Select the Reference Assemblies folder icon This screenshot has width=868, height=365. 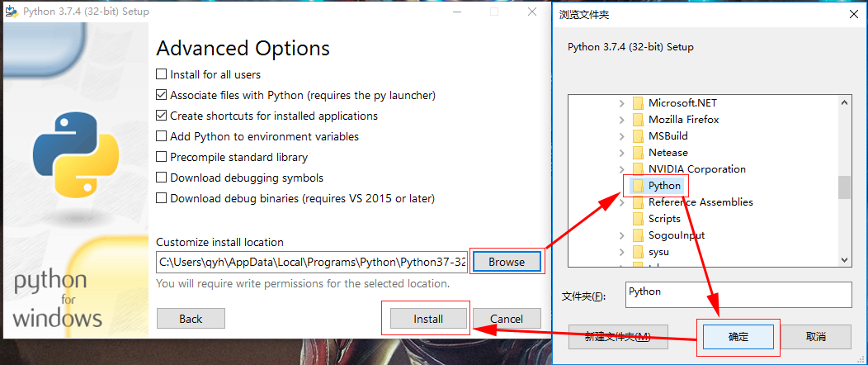pyautogui.click(x=639, y=202)
